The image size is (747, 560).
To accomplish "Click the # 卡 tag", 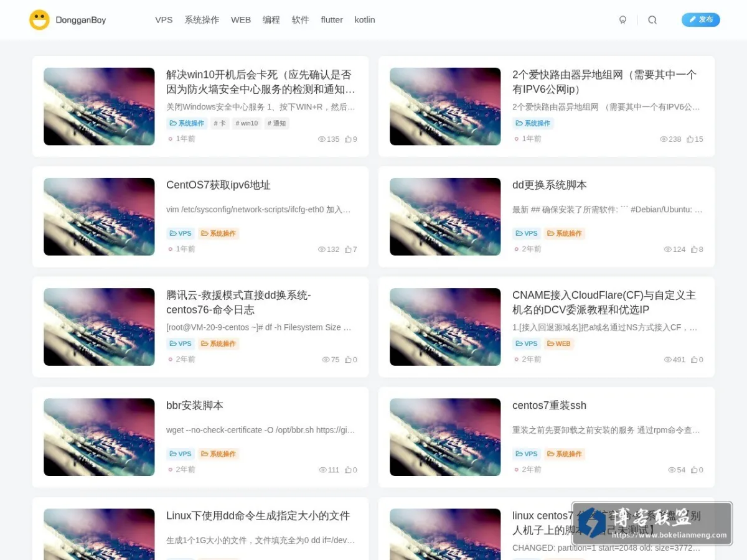I will pyautogui.click(x=220, y=123).
